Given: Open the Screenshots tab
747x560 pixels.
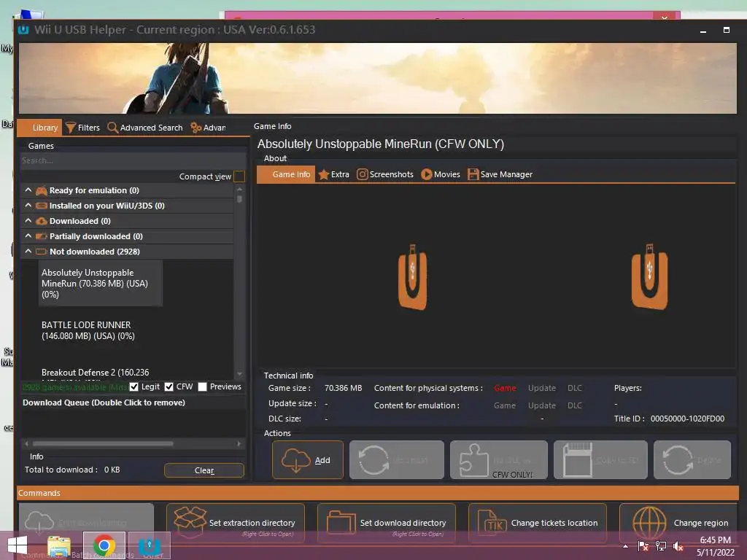Looking at the screenshot, I should click(x=385, y=174).
